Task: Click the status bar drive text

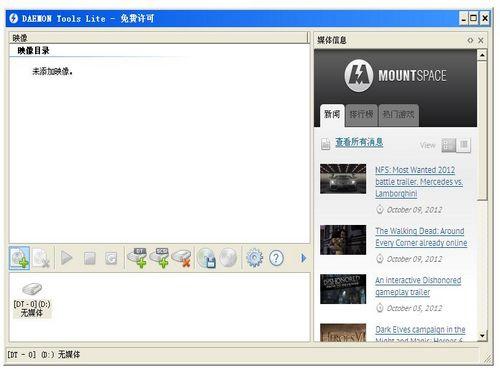Action: (x=43, y=354)
